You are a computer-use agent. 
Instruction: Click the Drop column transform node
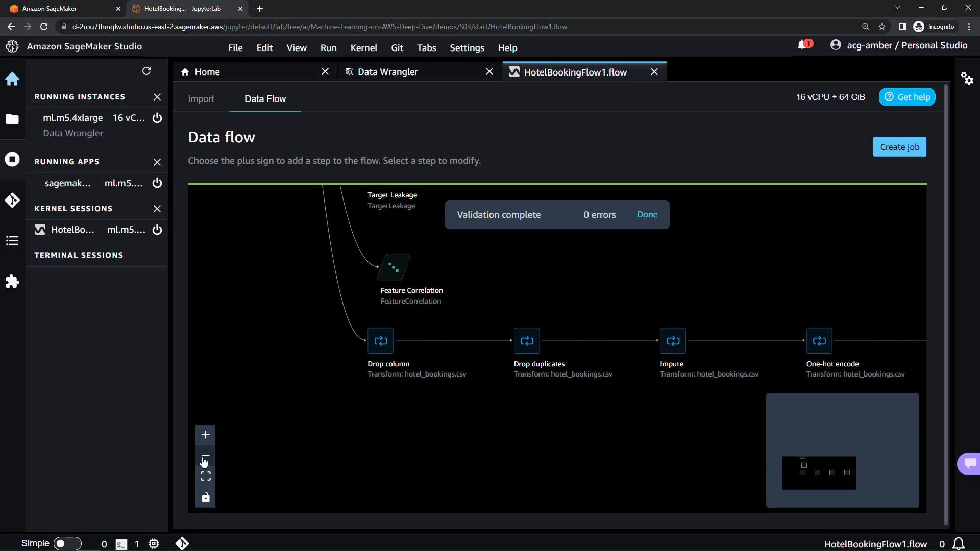coord(380,341)
